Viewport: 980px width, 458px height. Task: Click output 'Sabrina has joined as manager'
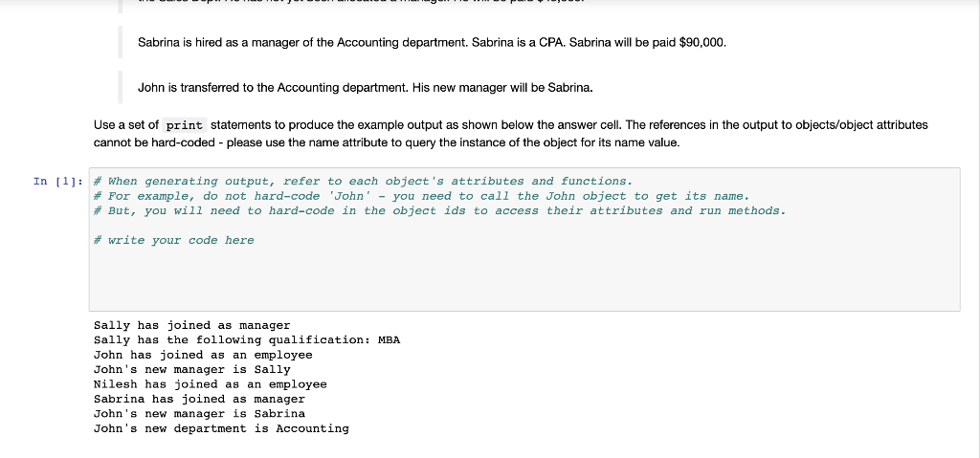[199, 400]
